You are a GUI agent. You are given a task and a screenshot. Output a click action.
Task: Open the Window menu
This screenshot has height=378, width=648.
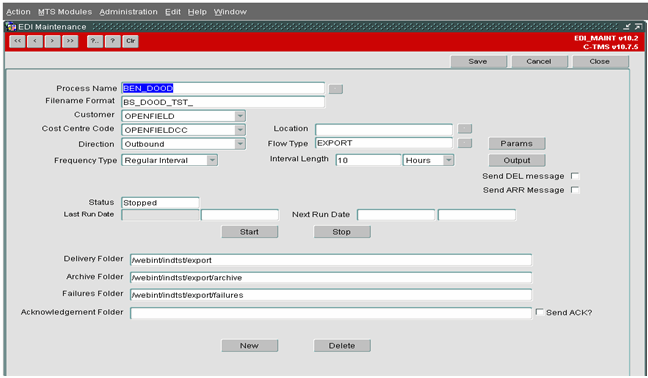tap(230, 12)
